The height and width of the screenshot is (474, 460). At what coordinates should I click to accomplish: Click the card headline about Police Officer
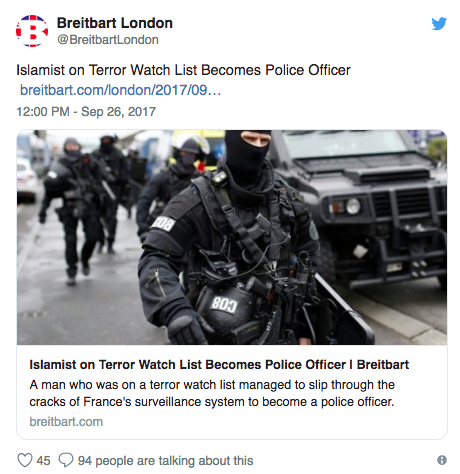click(x=219, y=365)
